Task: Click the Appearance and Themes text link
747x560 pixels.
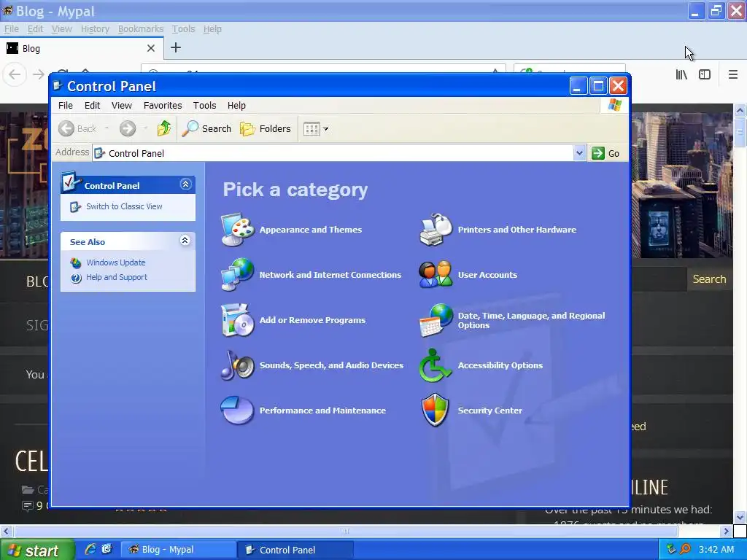Action: 311,230
